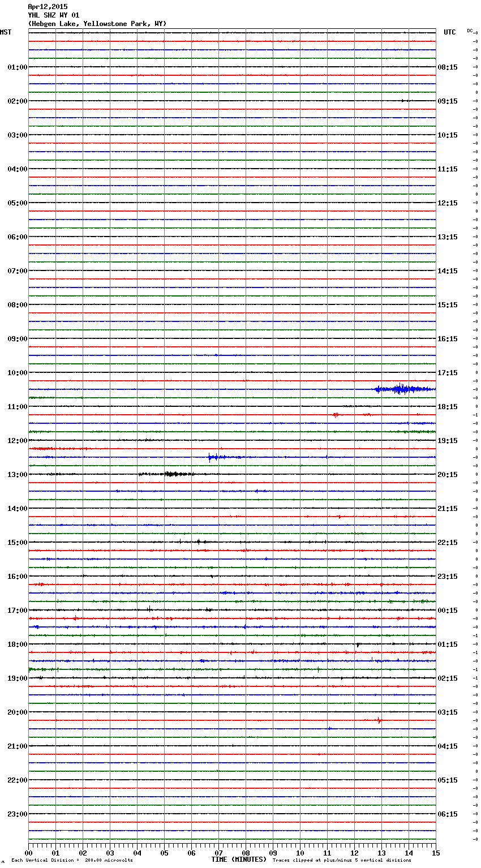Select the 23:15 UTC time label
This screenshot has height=868, width=481.
448,577
